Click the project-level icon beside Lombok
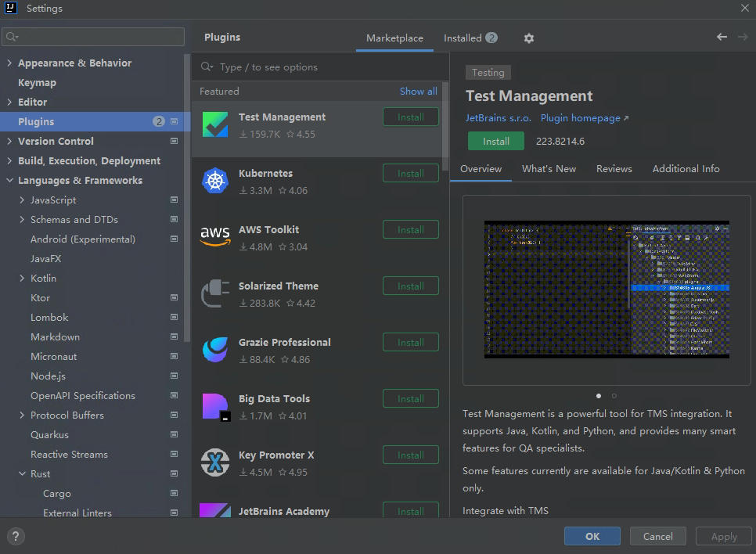This screenshot has width=756, height=554. click(x=174, y=317)
